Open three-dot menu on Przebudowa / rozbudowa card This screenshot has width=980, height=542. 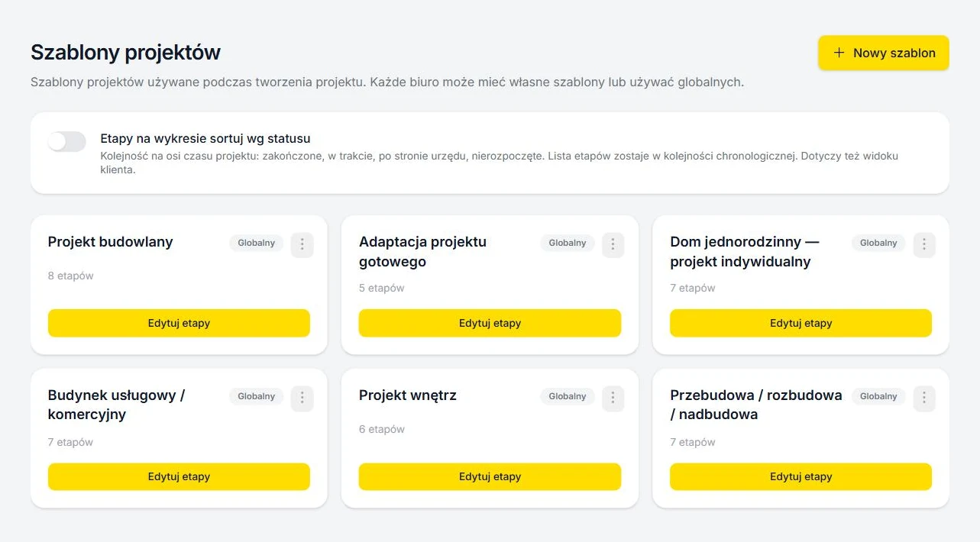(x=924, y=398)
